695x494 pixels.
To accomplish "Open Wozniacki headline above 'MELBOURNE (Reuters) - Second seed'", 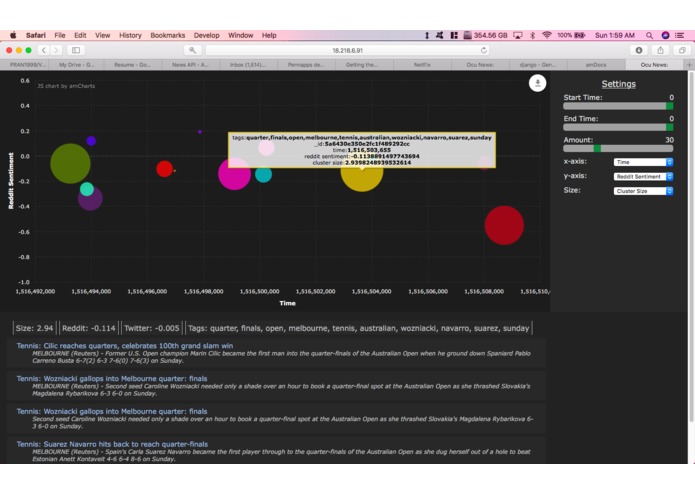I will click(112, 378).
